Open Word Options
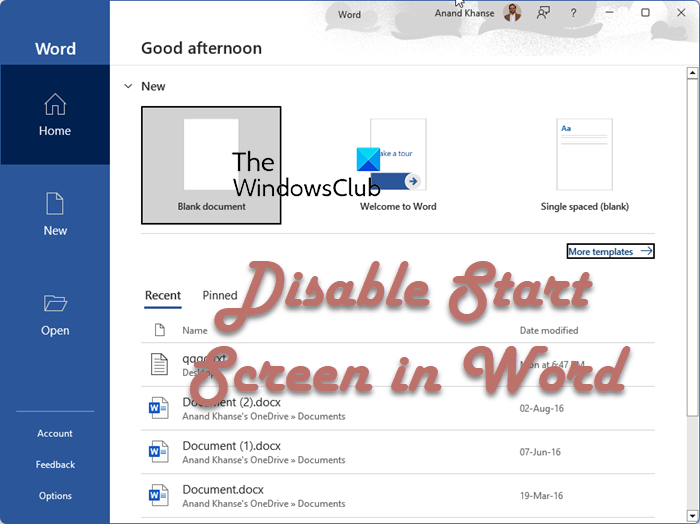700x524 pixels. click(x=55, y=496)
